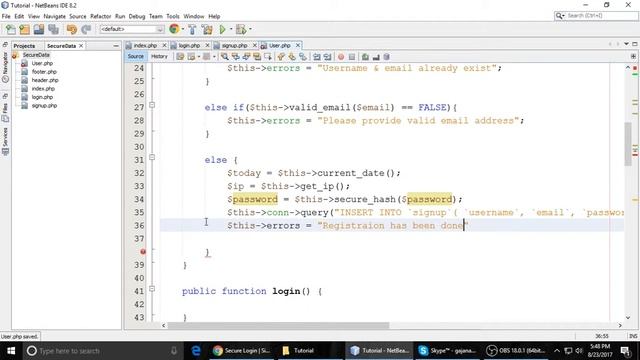
Task: Go to Next Bookmark icon
Action: coord(292,57)
